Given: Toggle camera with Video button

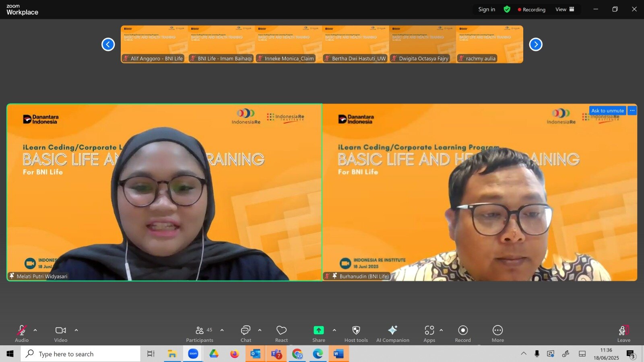Looking at the screenshot, I should click(61, 334).
